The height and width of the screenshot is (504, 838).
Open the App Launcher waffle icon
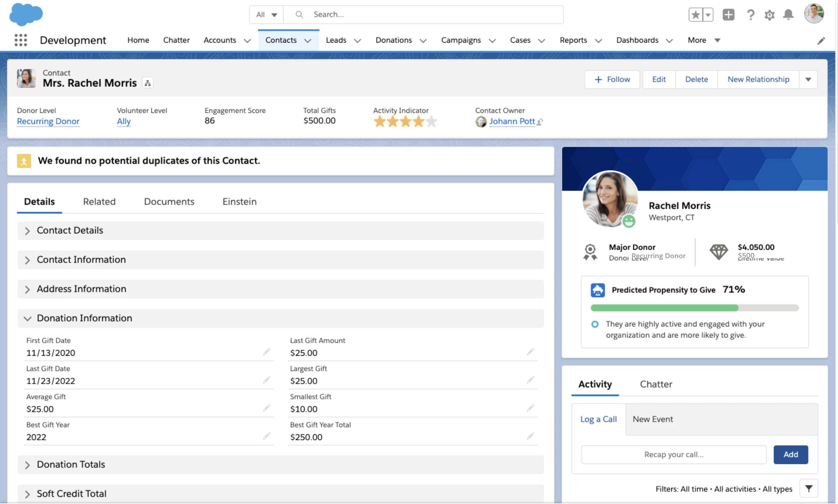coord(21,40)
